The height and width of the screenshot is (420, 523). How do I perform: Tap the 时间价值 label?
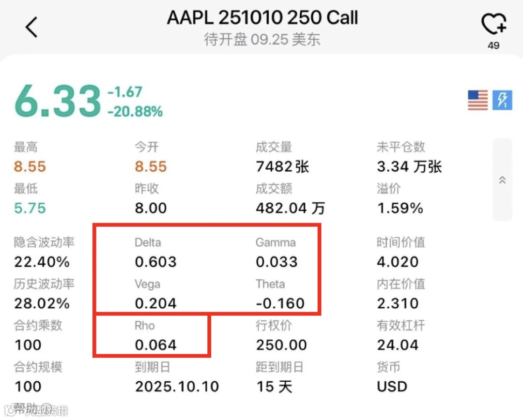(x=401, y=242)
